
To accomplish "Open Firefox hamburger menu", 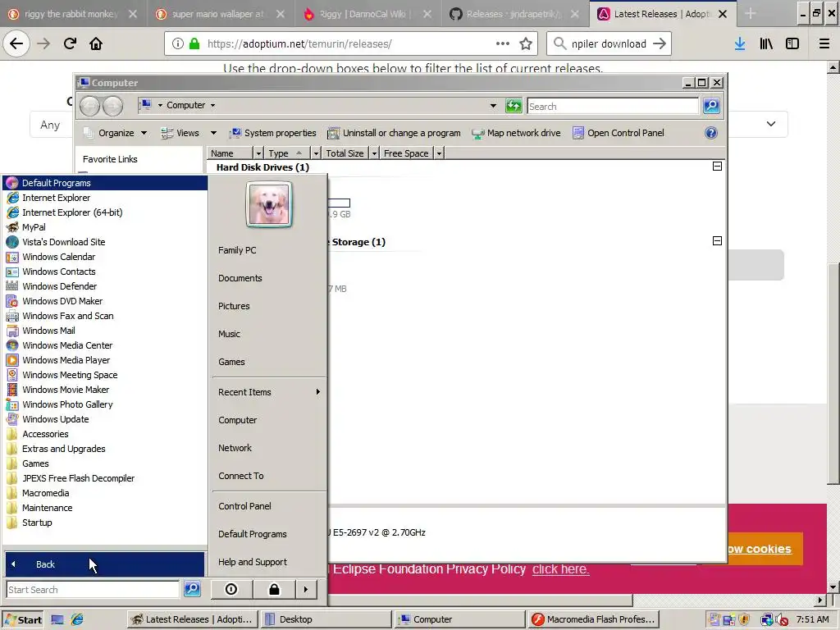I will pos(824,44).
